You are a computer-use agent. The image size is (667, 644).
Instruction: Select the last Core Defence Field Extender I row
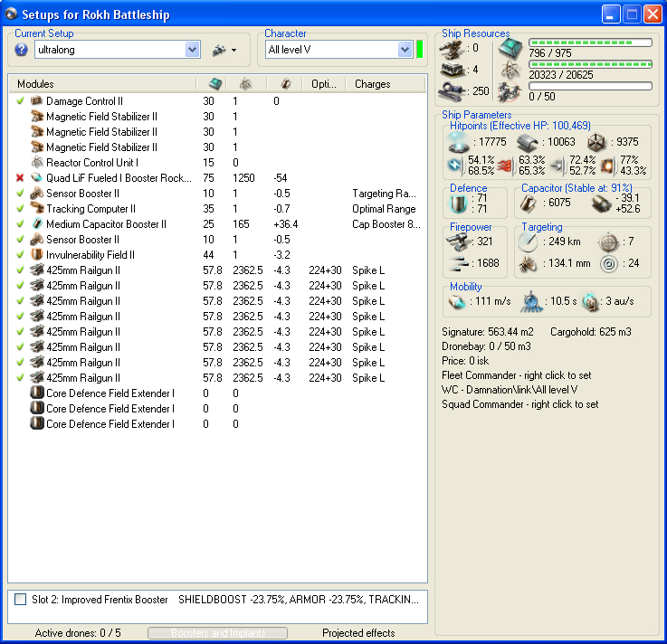pyautogui.click(x=217, y=424)
